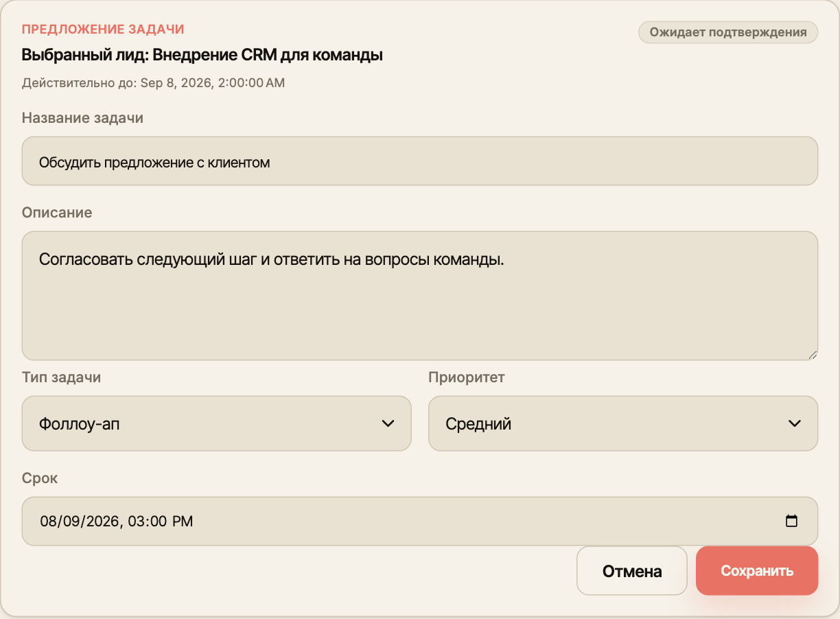Grab the resize handle of the Описание textarea
Viewport: 840px width, 619px height.
pos(813,355)
